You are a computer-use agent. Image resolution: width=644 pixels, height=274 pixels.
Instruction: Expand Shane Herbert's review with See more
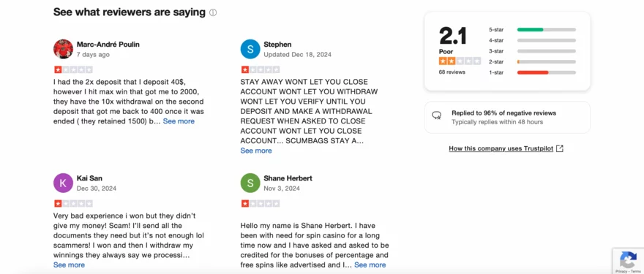[x=370, y=265]
